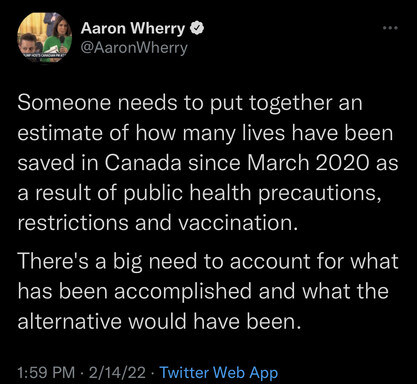The width and height of the screenshot is (417, 384).
Task: Click the blue verified badge icon
Action: tap(197, 28)
